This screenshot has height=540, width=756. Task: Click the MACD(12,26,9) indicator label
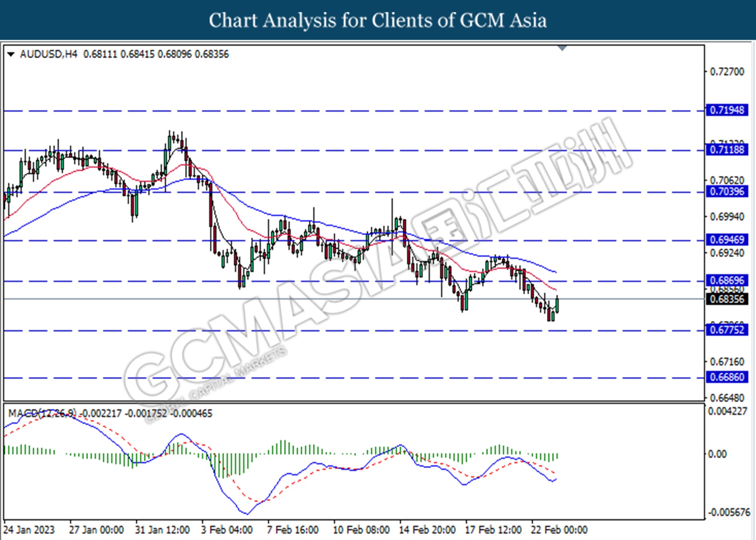point(42,413)
